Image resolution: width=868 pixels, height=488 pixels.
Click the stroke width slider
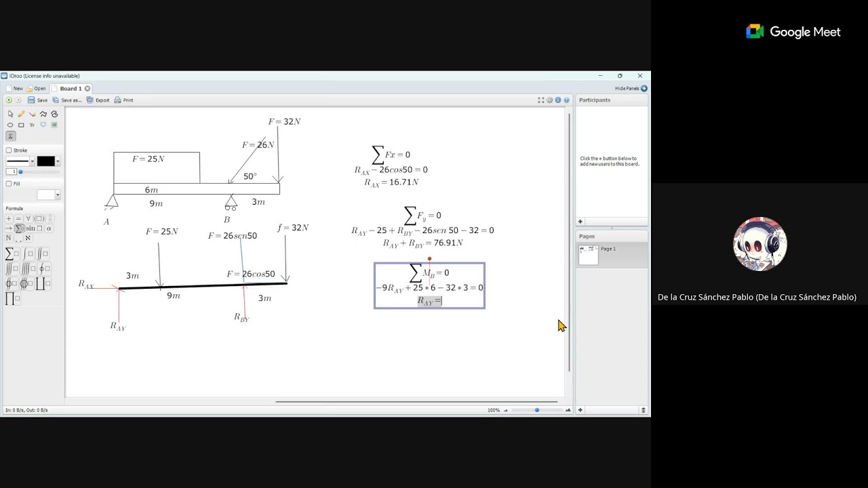point(39,171)
